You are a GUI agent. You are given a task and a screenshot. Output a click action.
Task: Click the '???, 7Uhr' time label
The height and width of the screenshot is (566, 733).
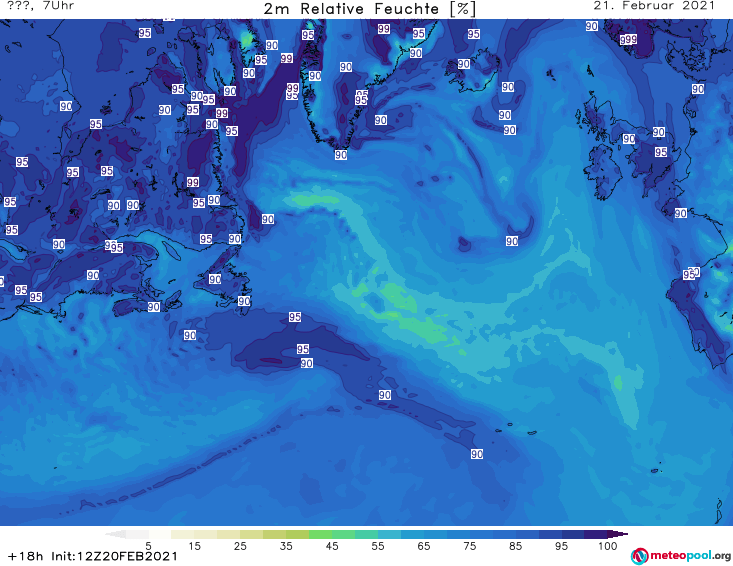(41, 6)
